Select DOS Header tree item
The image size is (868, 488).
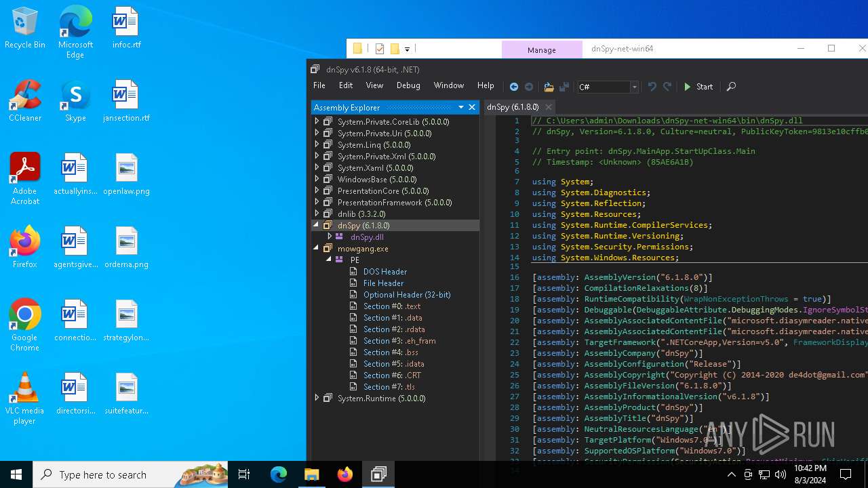(385, 272)
